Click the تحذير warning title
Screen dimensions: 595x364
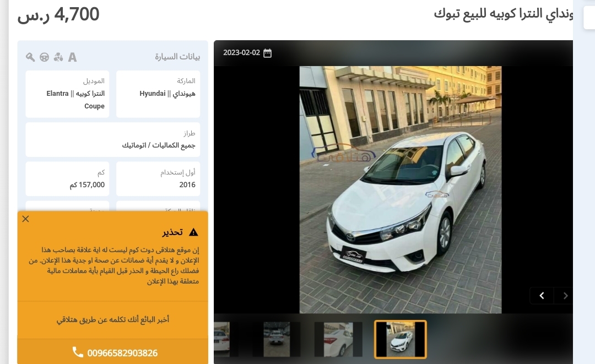coord(172,232)
